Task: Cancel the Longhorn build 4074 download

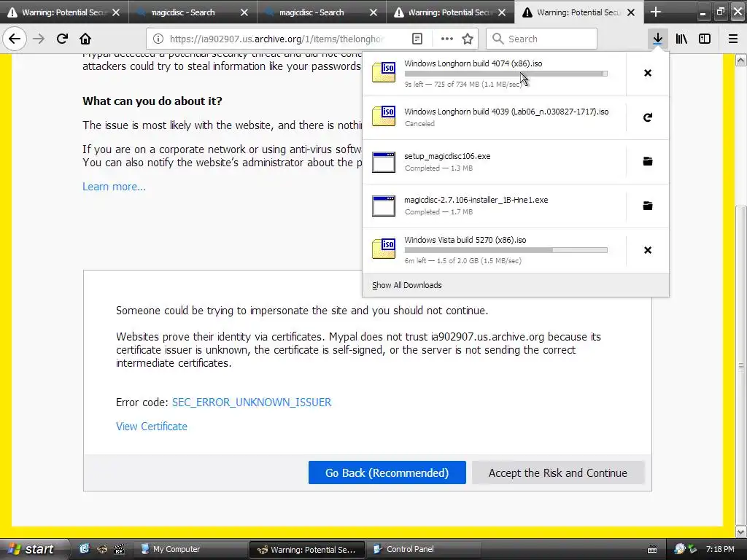Action: (x=648, y=73)
